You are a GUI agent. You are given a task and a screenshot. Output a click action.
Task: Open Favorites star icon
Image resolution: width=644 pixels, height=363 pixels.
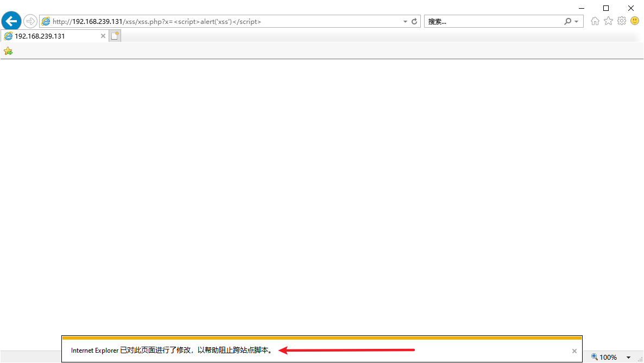(x=608, y=21)
